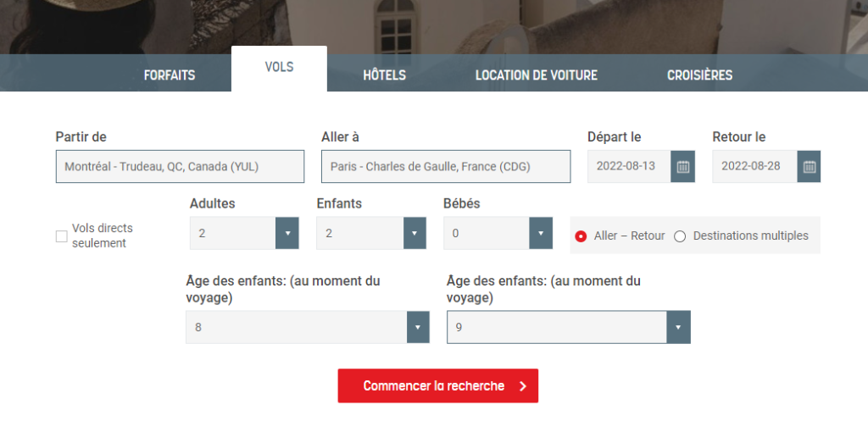The width and height of the screenshot is (868, 427).
Task: Click the Partir de airport field
Action: [x=180, y=167]
